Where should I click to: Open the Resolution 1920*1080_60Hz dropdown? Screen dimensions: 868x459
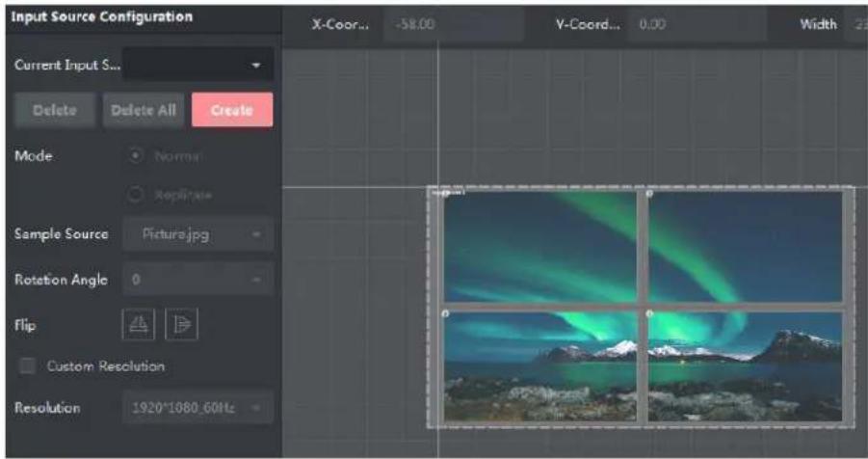(x=197, y=408)
